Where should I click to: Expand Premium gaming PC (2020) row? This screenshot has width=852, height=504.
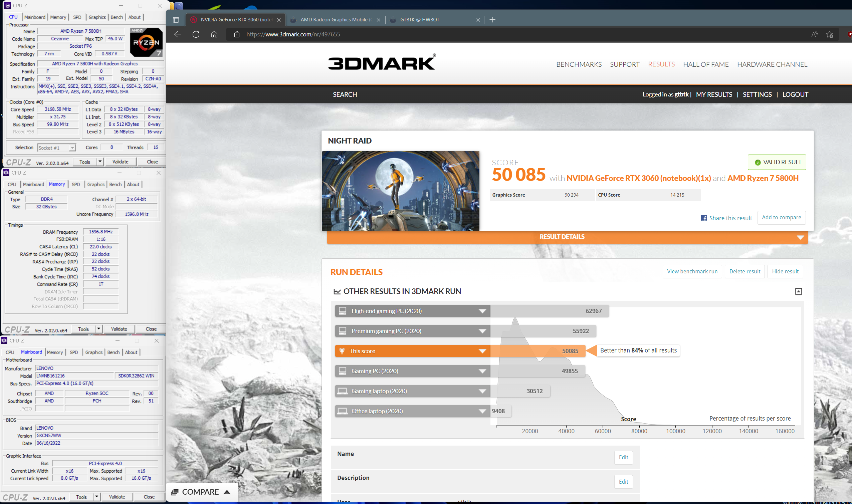point(482,331)
